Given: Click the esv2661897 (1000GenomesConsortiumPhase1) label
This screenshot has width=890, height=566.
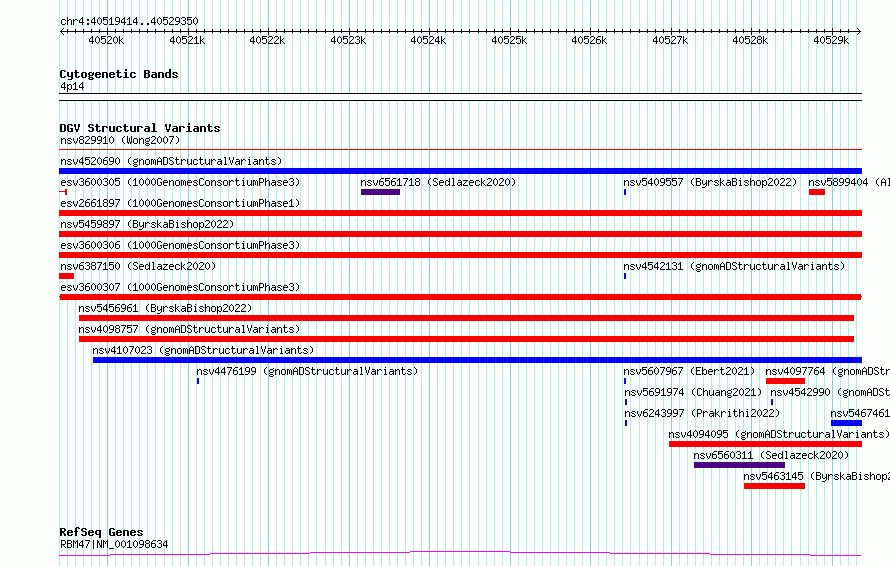Looking at the screenshot, I should pos(180,203).
